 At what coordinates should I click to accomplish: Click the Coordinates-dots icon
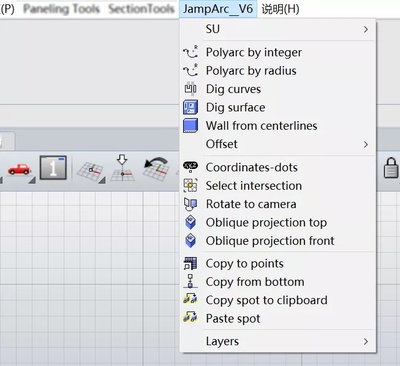pos(191,167)
